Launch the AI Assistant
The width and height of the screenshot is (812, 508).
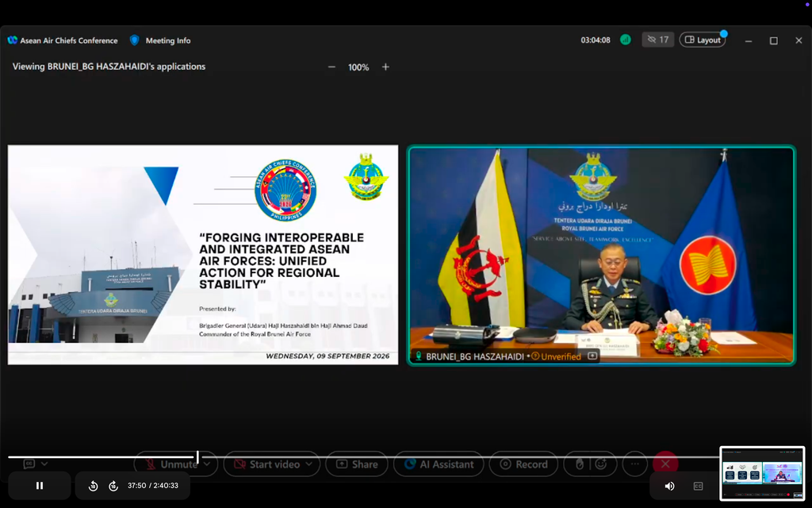pyautogui.click(x=439, y=464)
